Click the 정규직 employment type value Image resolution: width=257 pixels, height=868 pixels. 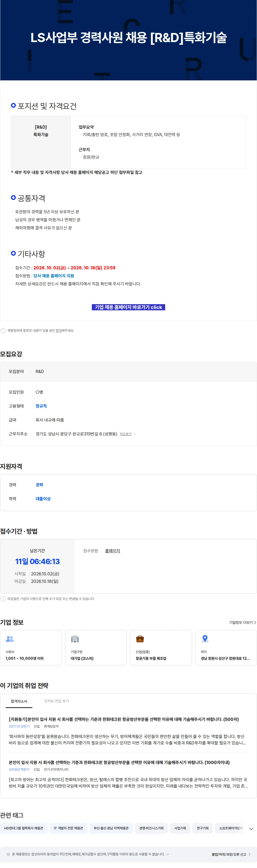pyautogui.click(x=41, y=406)
